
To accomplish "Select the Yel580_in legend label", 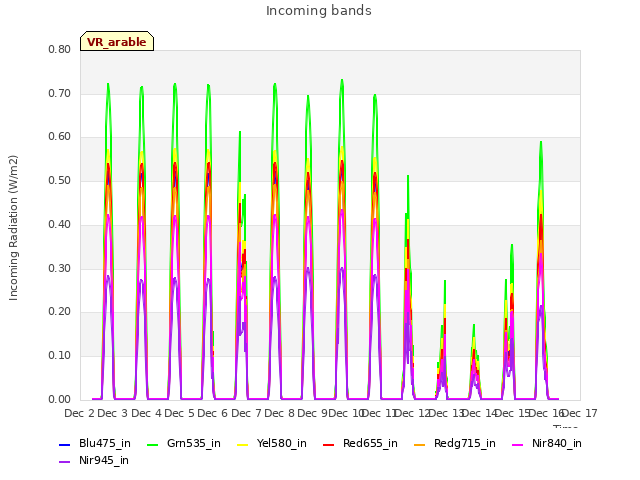I will click(x=282, y=443).
